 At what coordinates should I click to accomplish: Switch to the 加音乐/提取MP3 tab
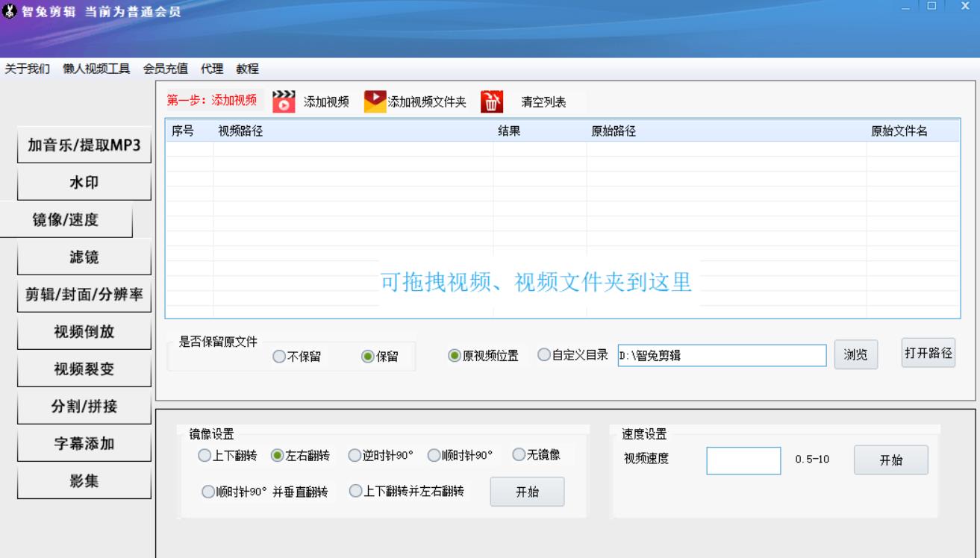[x=84, y=145]
